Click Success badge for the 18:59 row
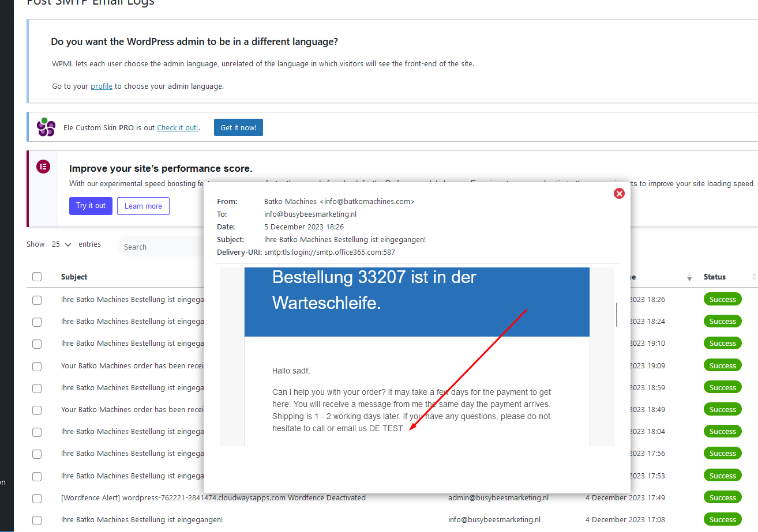 722,387
